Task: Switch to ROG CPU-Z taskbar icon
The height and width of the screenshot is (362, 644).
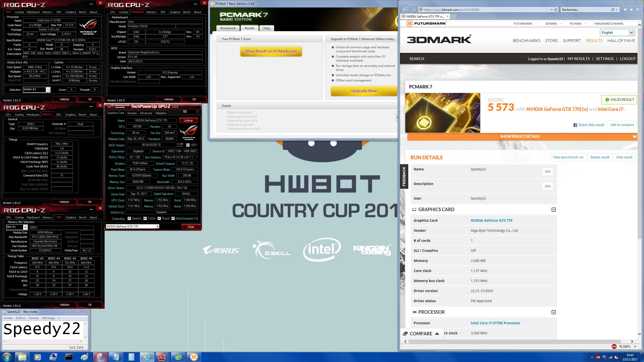Action: pos(162,357)
